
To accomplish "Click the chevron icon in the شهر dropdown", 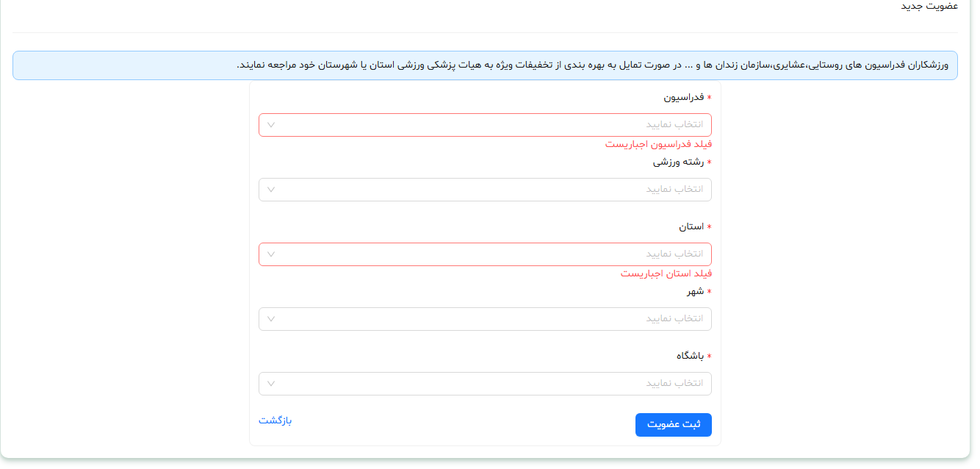I will (272, 318).
